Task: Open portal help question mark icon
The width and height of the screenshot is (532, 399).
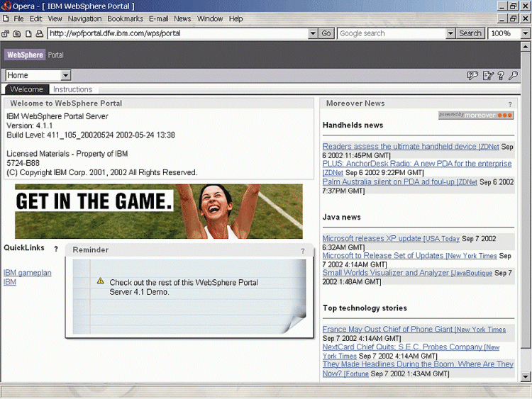Action: tap(501, 75)
